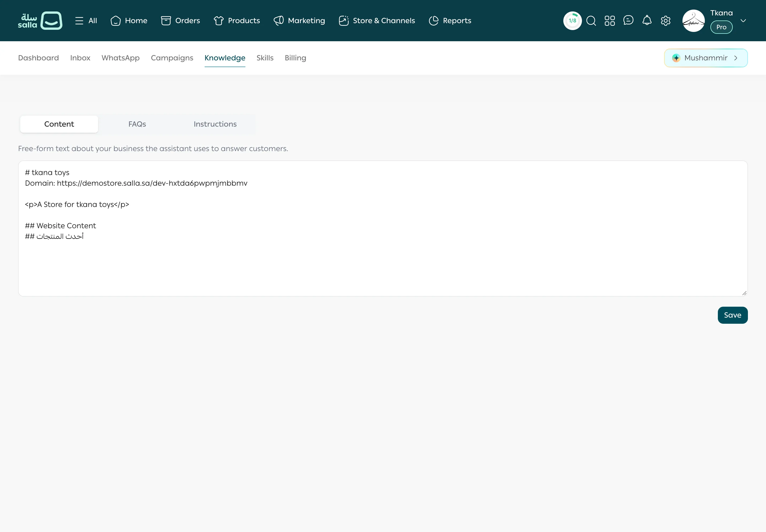
Task: Open the 1/8 setup progress indicator
Action: [572, 21]
